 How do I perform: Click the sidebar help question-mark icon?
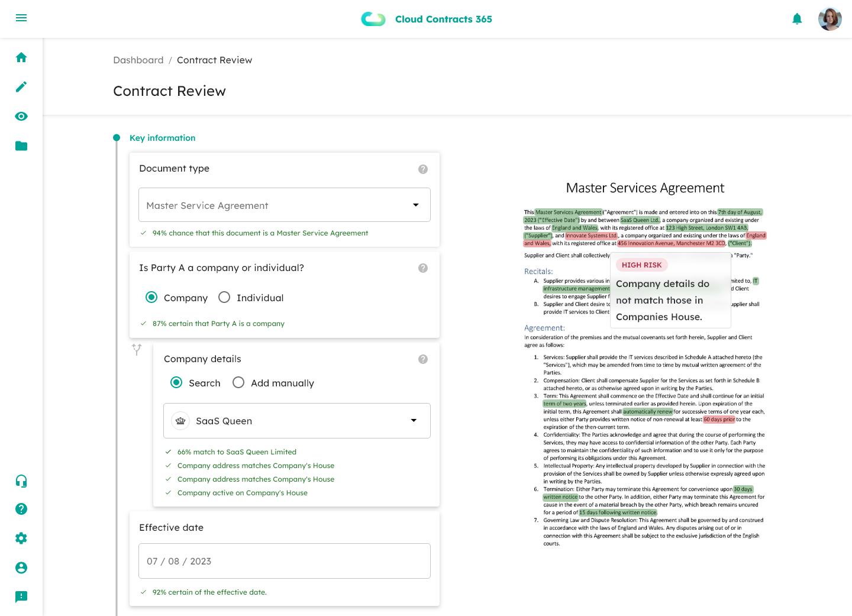pos(21,509)
